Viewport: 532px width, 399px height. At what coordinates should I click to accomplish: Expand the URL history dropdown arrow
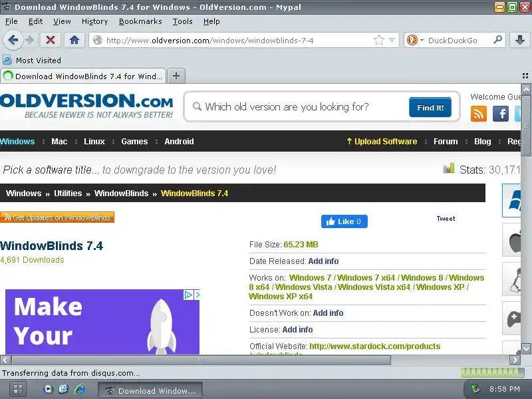[x=392, y=41]
